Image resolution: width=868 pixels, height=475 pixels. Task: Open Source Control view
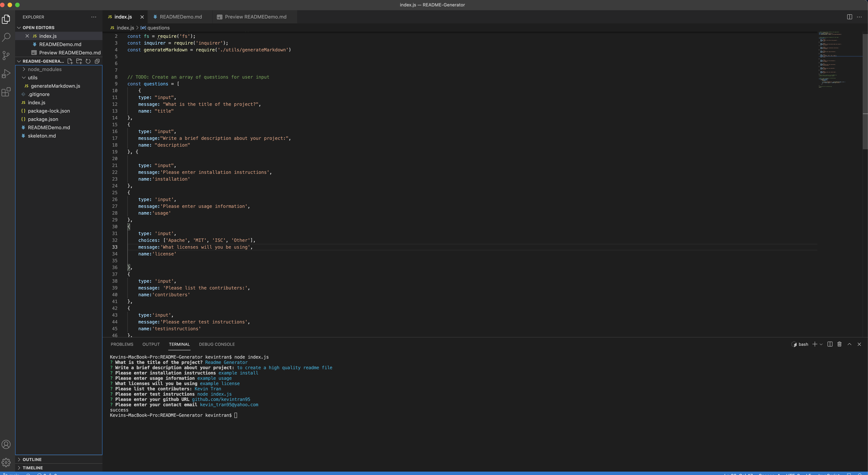tap(6, 55)
